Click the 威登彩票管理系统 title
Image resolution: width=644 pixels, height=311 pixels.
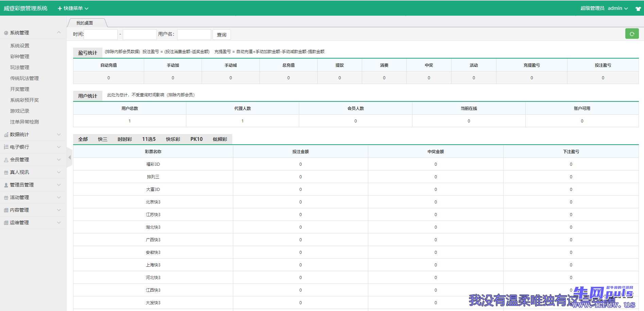click(26, 8)
